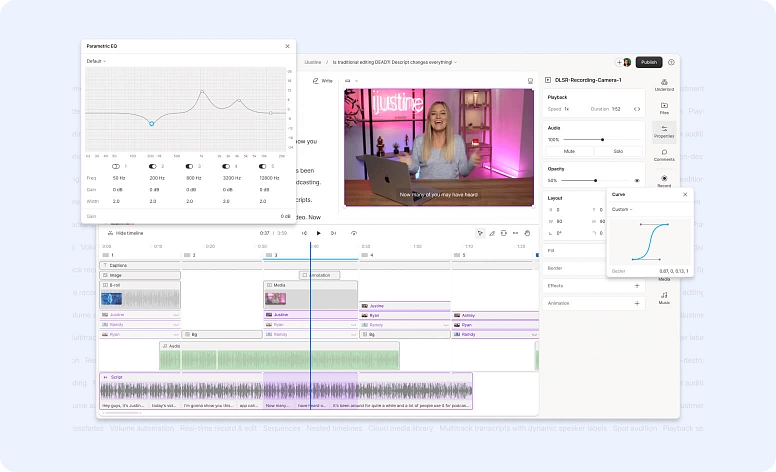Switch to the Properties tab
Viewport: 776px width, 472px height.
[664, 132]
